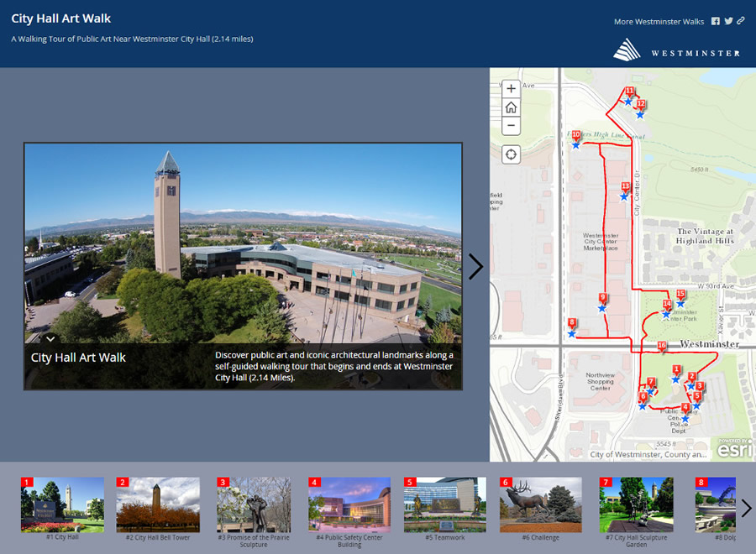Viewport: 756px width, 554px height.
Task: Copy the share link icon
Action: click(741, 21)
